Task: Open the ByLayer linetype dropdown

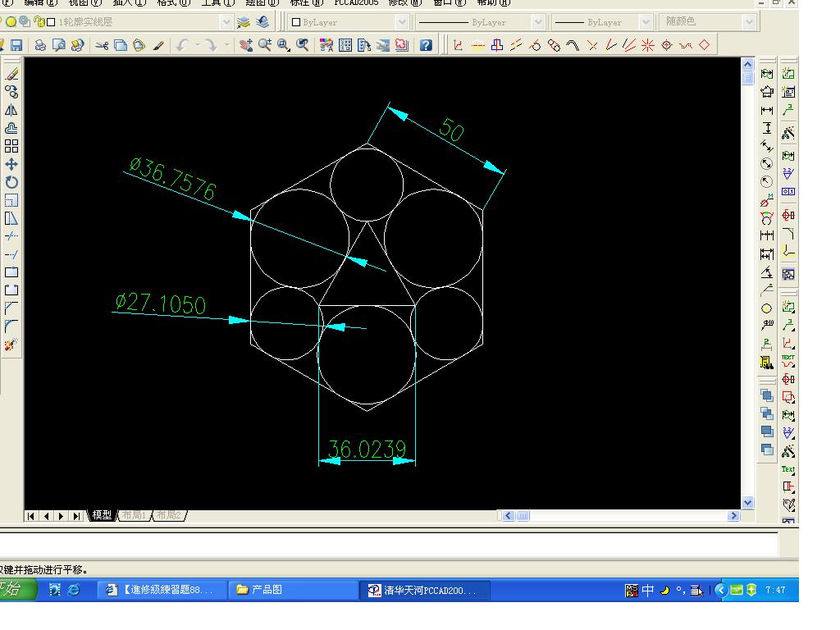Action: click(538, 22)
